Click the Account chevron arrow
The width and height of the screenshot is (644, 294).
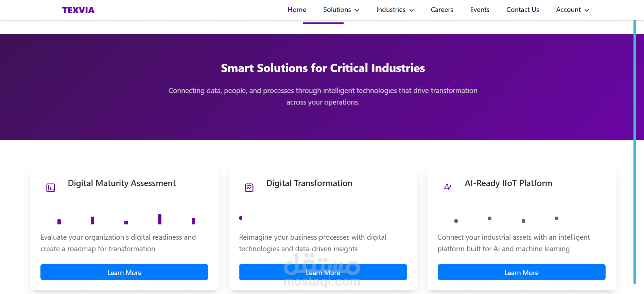click(587, 10)
